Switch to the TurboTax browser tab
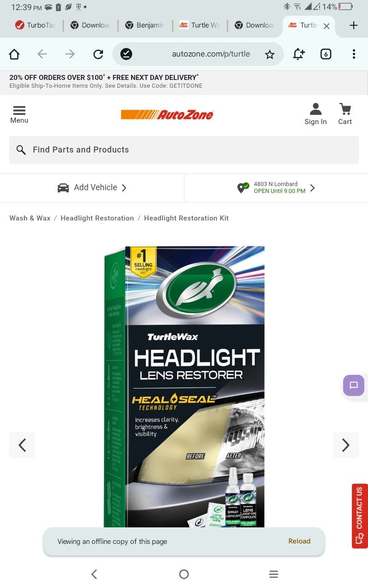Image resolution: width=368 pixels, height=588 pixels. coord(35,25)
